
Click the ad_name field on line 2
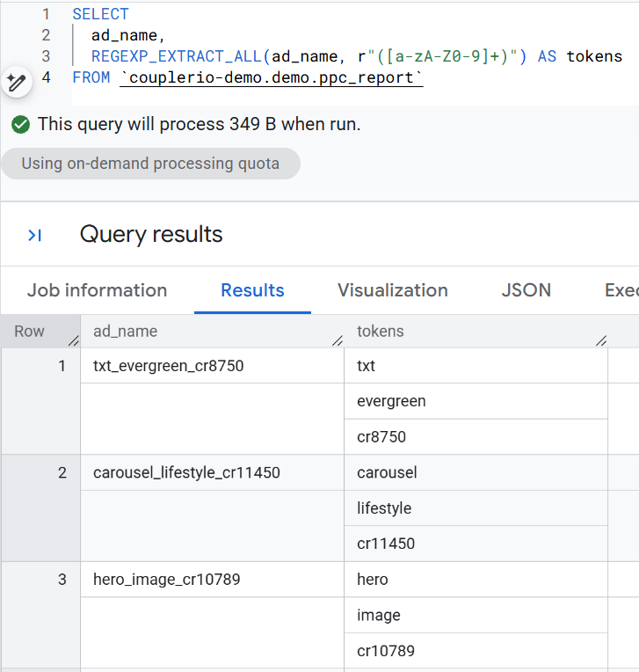click(x=124, y=35)
